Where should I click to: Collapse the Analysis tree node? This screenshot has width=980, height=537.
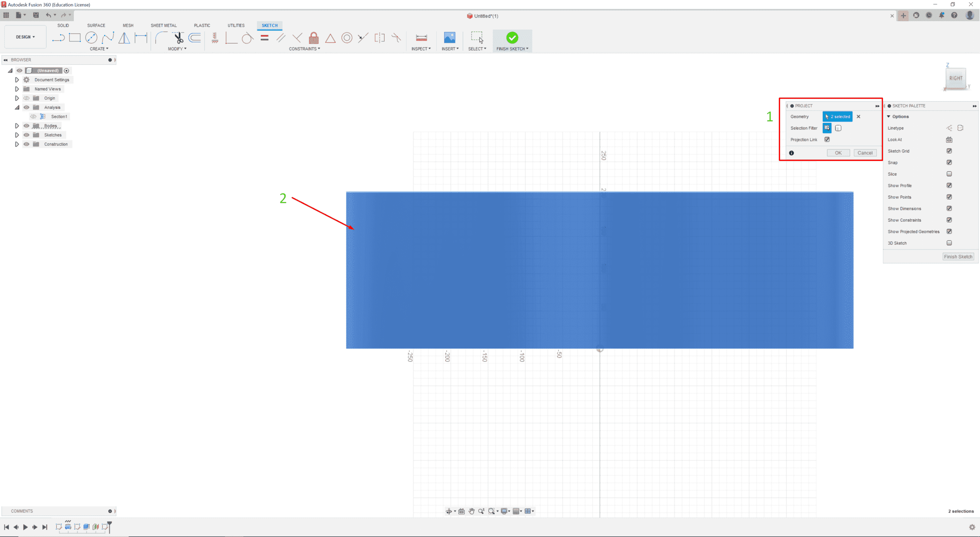tap(17, 107)
